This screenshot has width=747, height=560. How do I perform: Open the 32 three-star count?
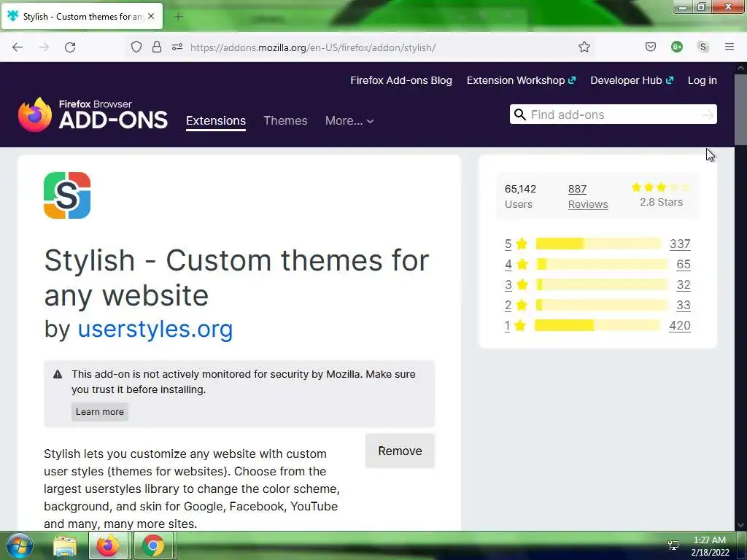pos(684,285)
